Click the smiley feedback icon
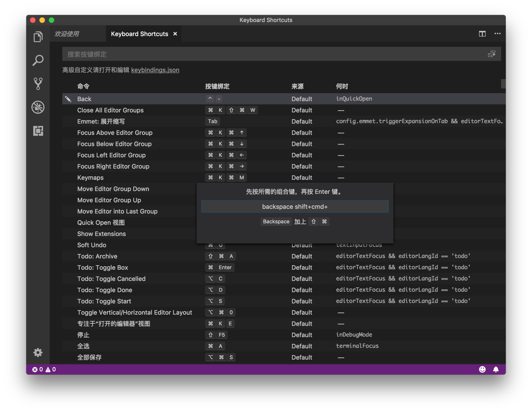532x412 pixels. tap(482, 369)
